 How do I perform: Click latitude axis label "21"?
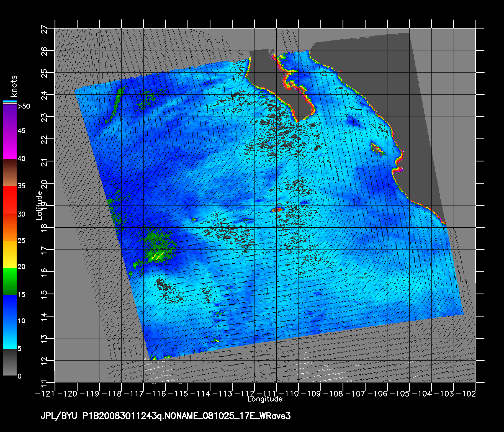(44, 162)
